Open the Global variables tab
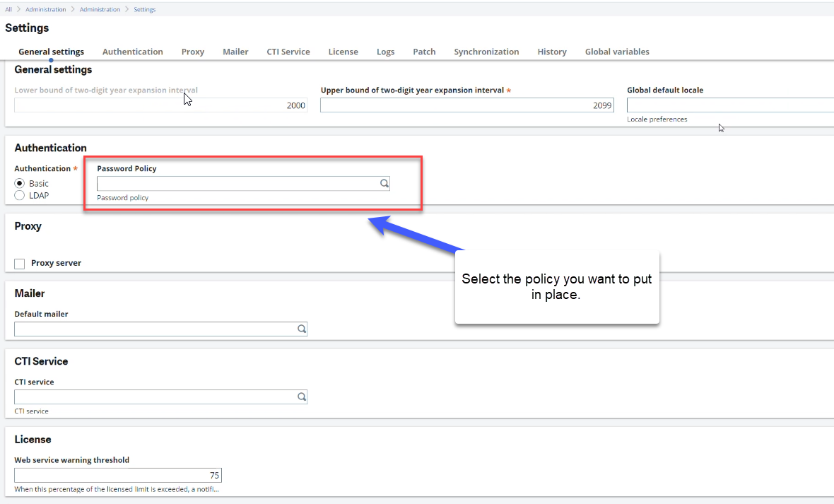The height and width of the screenshot is (504, 834). pyautogui.click(x=616, y=51)
